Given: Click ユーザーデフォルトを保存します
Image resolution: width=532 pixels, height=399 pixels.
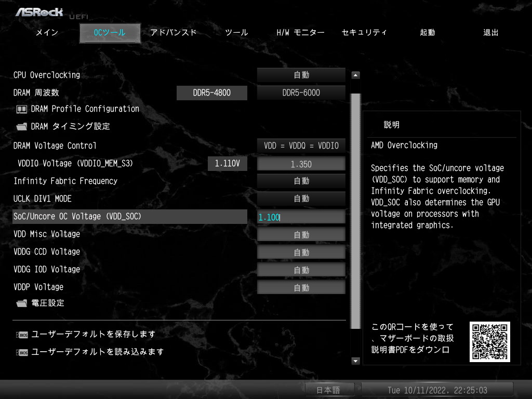Looking at the screenshot, I should [94, 335].
